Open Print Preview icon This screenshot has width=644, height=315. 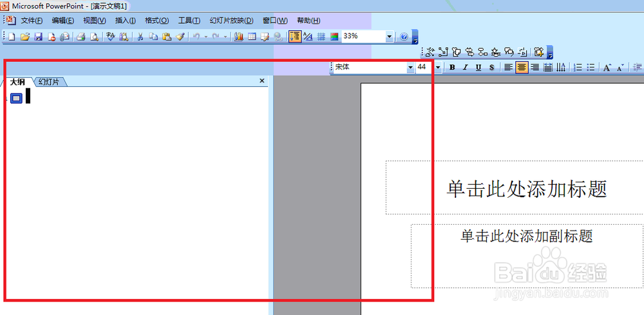tap(94, 37)
